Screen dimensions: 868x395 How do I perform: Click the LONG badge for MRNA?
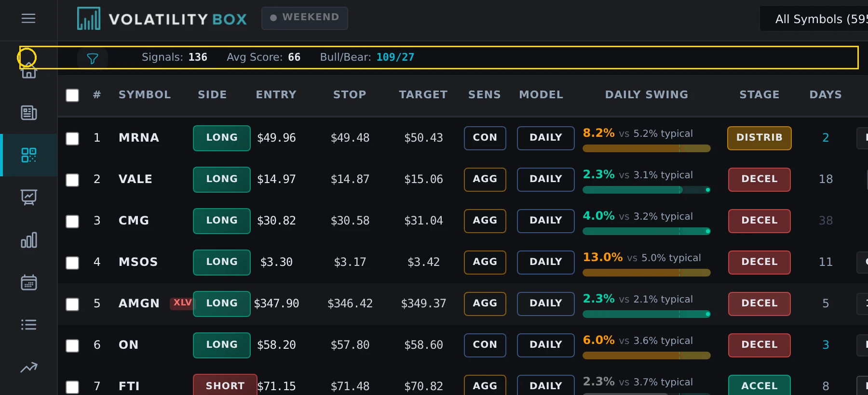tap(222, 138)
